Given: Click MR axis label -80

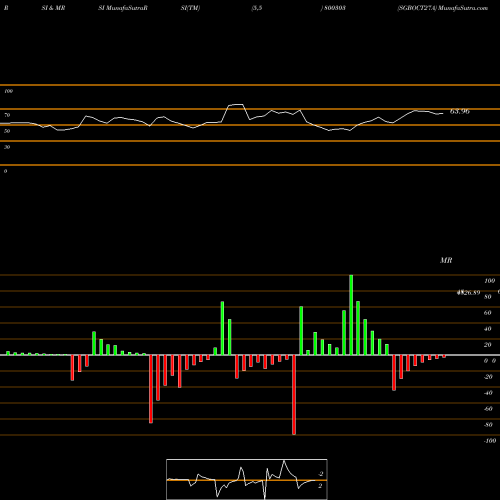Looking at the screenshot, I should tap(488, 425).
